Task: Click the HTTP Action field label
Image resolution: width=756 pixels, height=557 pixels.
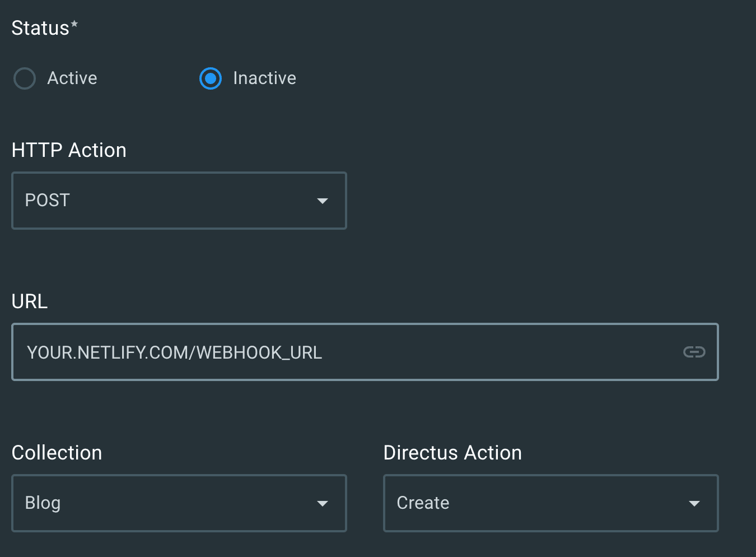Action: click(x=69, y=150)
